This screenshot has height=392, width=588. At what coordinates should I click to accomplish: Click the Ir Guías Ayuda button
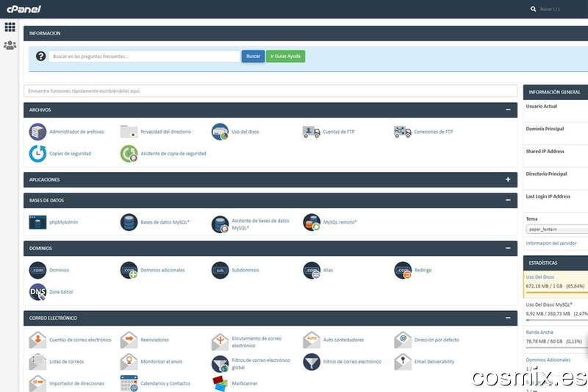[x=285, y=57]
